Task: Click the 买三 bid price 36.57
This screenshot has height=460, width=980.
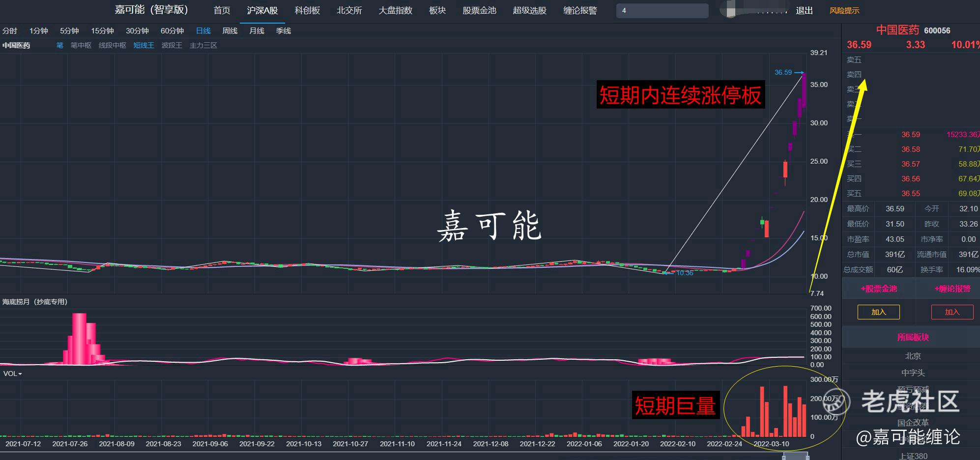Action: point(911,164)
